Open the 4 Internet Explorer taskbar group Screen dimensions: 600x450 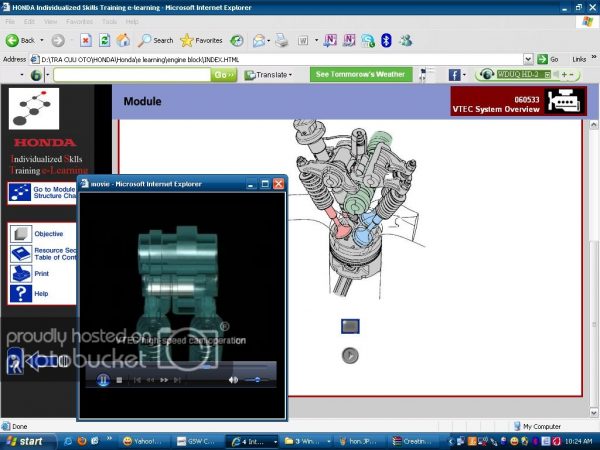[253, 442]
